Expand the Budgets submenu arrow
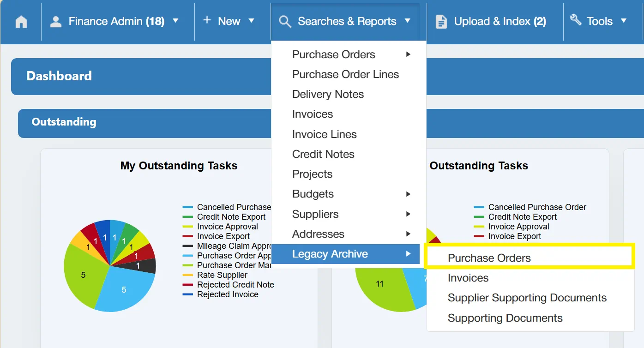This screenshot has height=348, width=644. [x=408, y=194]
